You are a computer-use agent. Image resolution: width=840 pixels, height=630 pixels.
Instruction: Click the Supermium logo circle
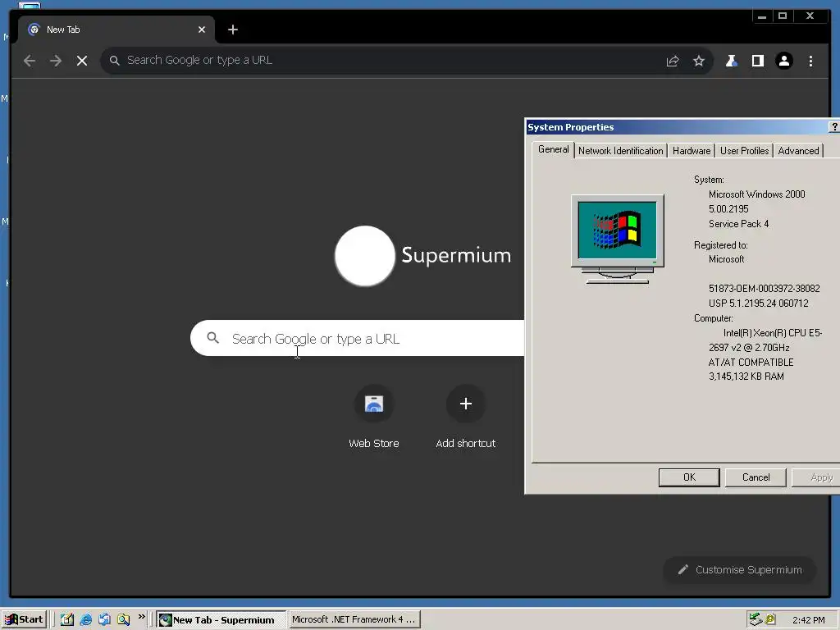(365, 256)
